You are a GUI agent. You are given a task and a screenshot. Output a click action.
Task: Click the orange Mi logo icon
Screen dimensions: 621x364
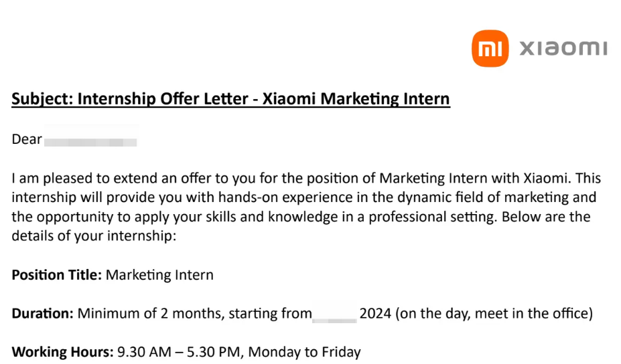(490, 48)
